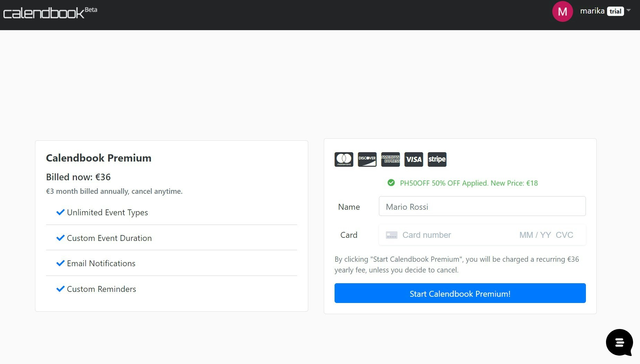Viewport: 640px width, 364px height.
Task: Click the CVC field
Action: [564, 235]
